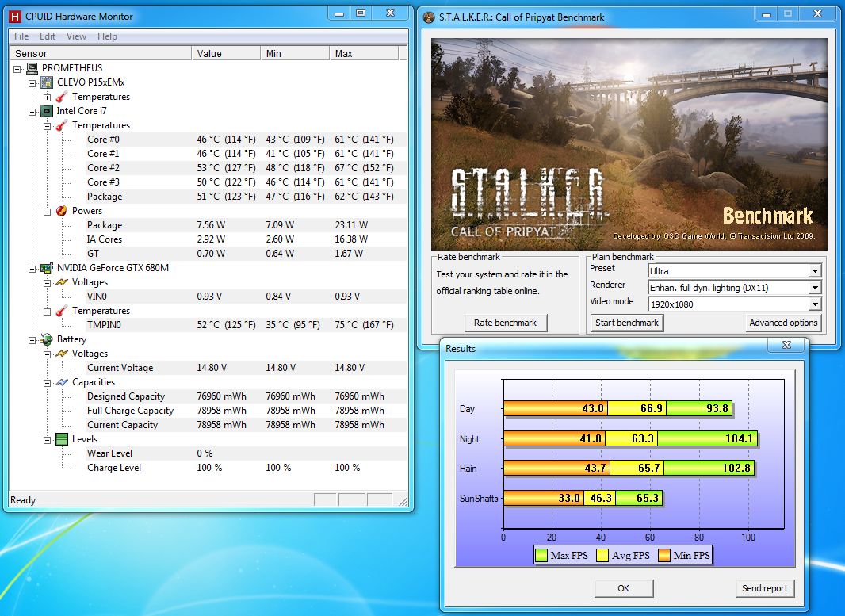The height and width of the screenshot is (616, 845).
Task: Open the View menu
Action: (76, 36)
